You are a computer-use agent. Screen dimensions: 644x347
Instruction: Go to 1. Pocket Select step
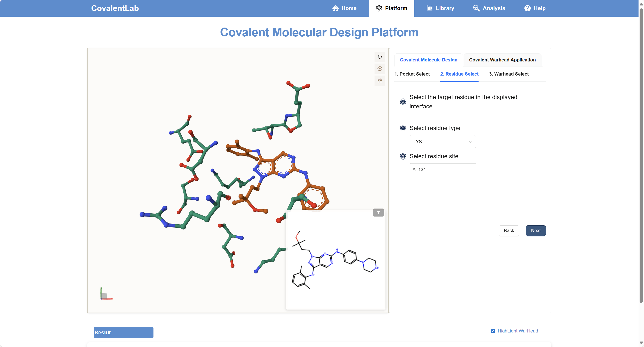click(412, 74)
